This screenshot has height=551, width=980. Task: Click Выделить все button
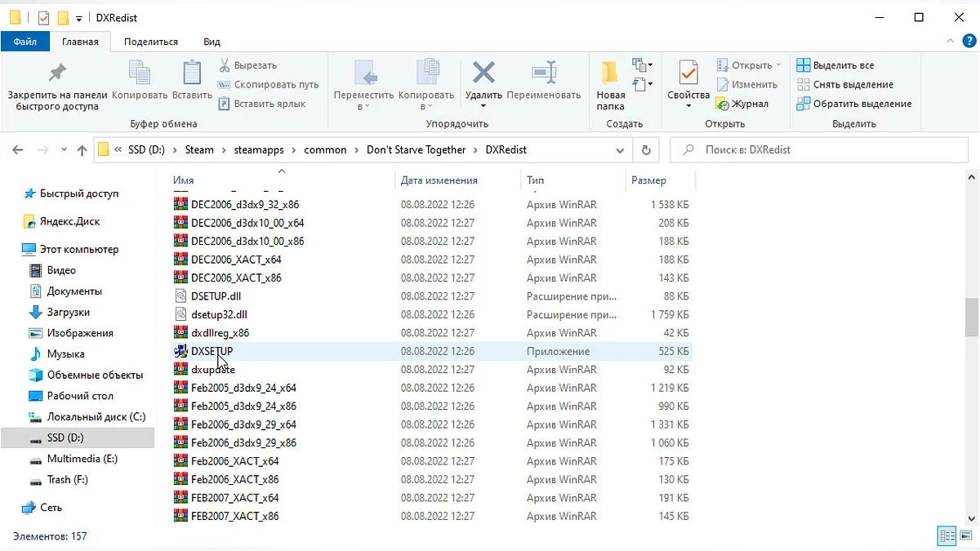click(835, 65)
